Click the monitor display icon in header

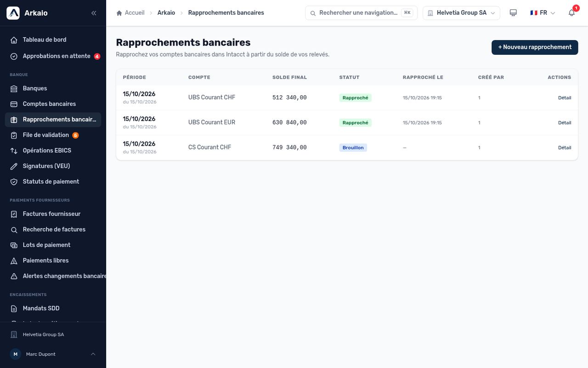pyautogui.click(x=514, y=13)
